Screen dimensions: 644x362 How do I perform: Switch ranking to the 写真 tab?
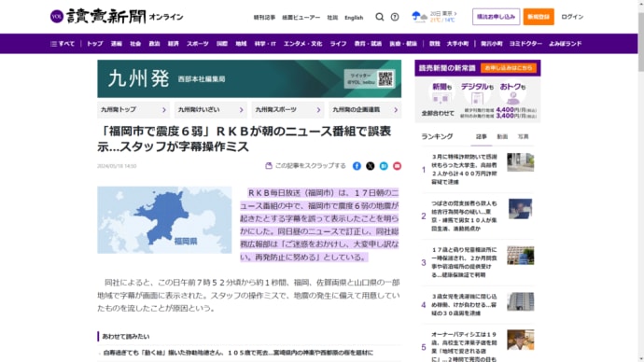[524, 136]
